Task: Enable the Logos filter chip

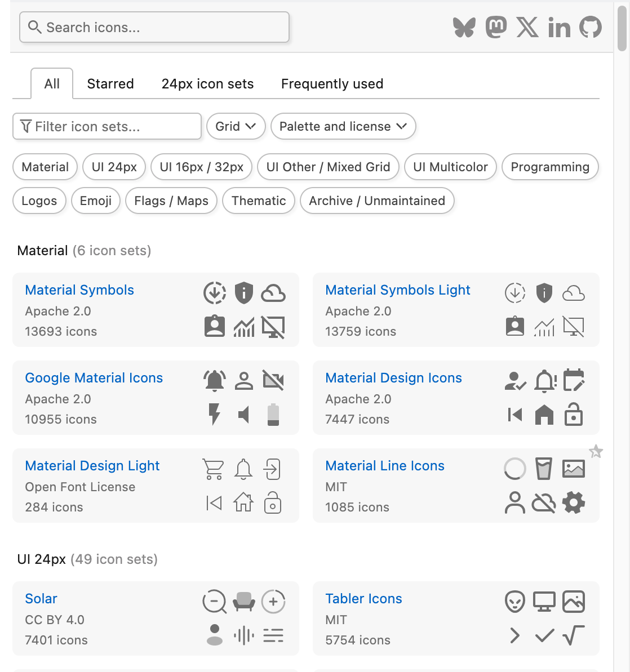Action: pyautogui.click(x=39, y=201)
